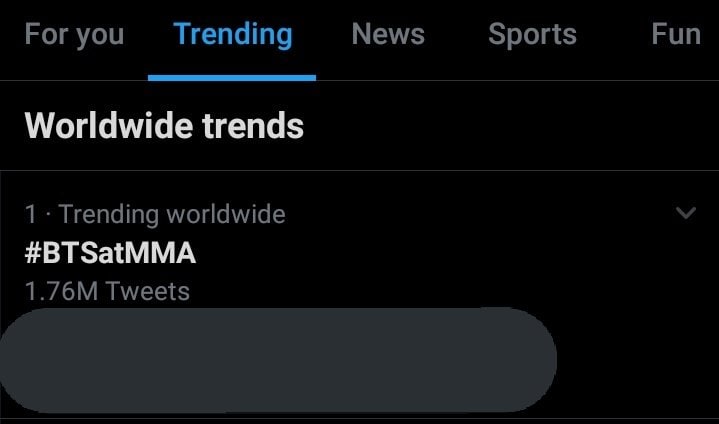Click the Trending worldwide label
This screenshot has width=719, height=424.
coord(172,214)
